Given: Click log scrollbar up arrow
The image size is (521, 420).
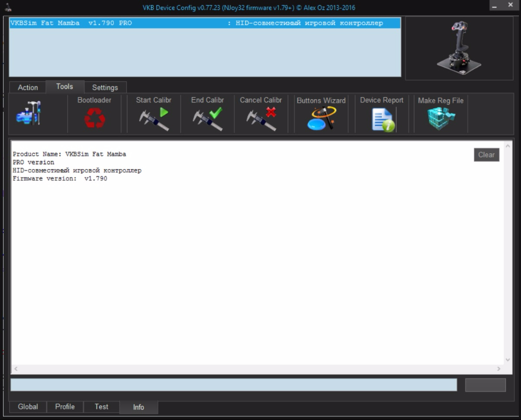Looking at the screenshot, I should (508, 145).
